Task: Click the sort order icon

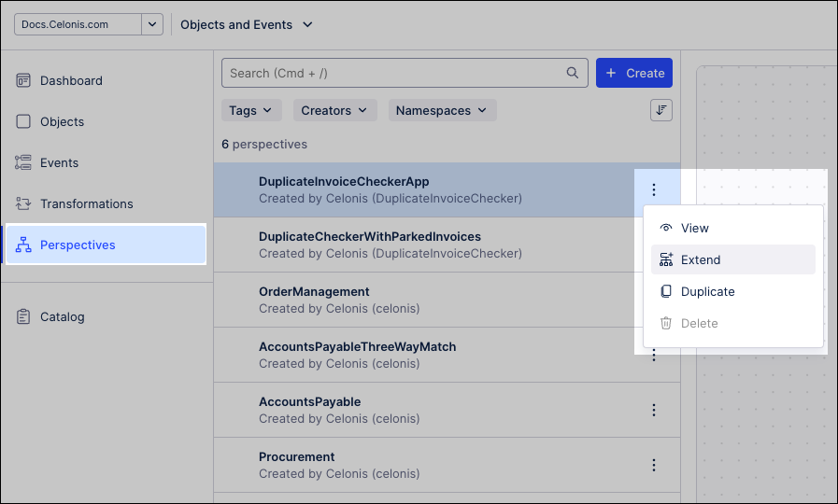Action: [x=661, y=110]
